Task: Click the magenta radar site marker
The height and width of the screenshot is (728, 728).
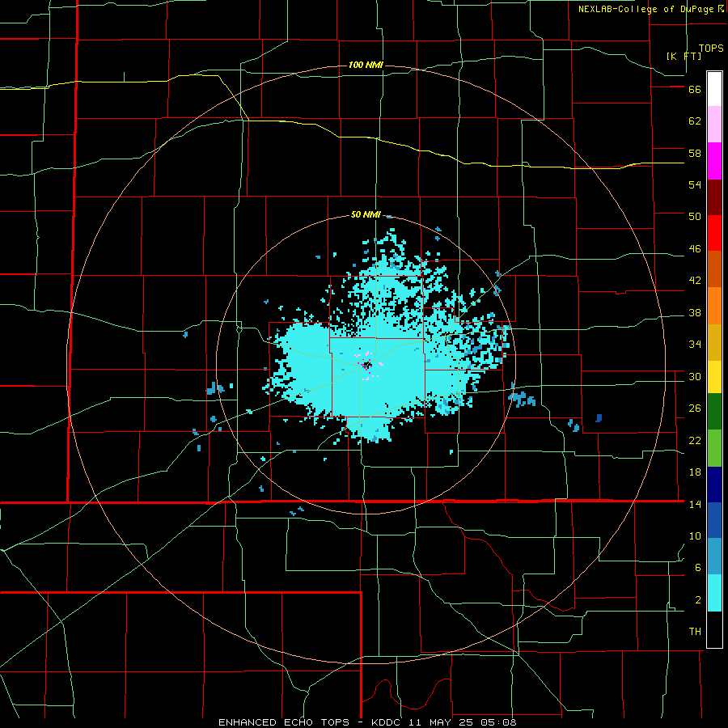Action: coord(366,365)
